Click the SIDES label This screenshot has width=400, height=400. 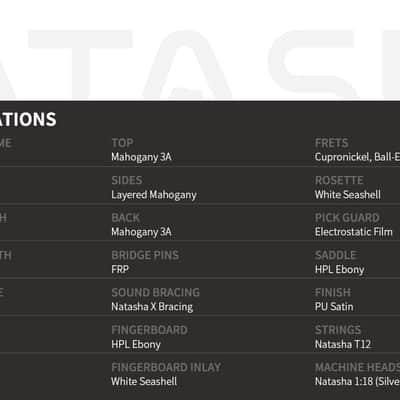pos(127,180)
